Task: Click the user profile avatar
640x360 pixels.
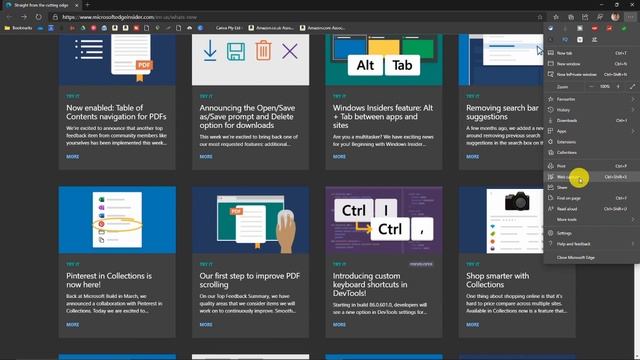Action: 615,17
